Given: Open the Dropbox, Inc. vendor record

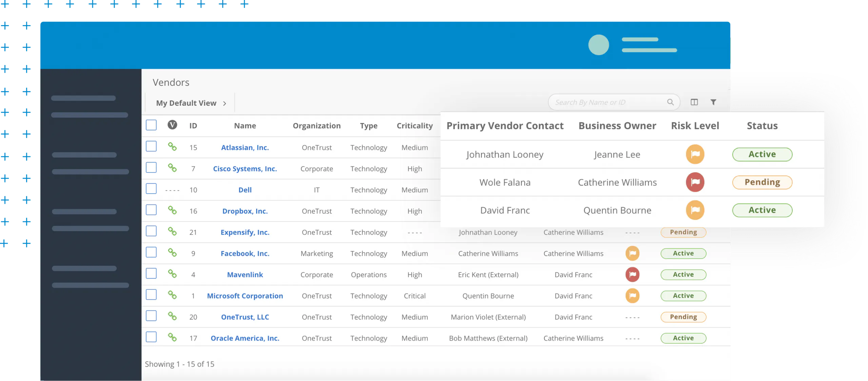Looking at the screenshot, I should pos(245,211).
